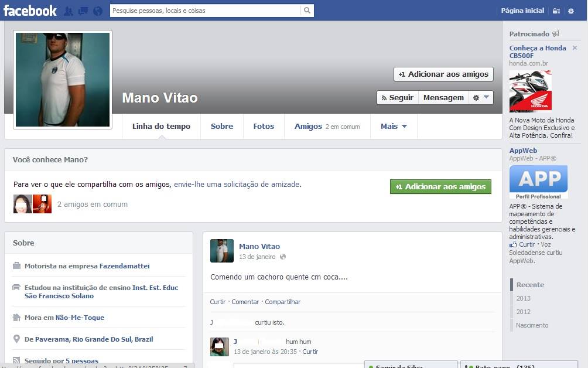This screenshot has height=368, width=588.
Task: Click the megaphone icon beside Patrocinado
Action: [x=556, y=34]
